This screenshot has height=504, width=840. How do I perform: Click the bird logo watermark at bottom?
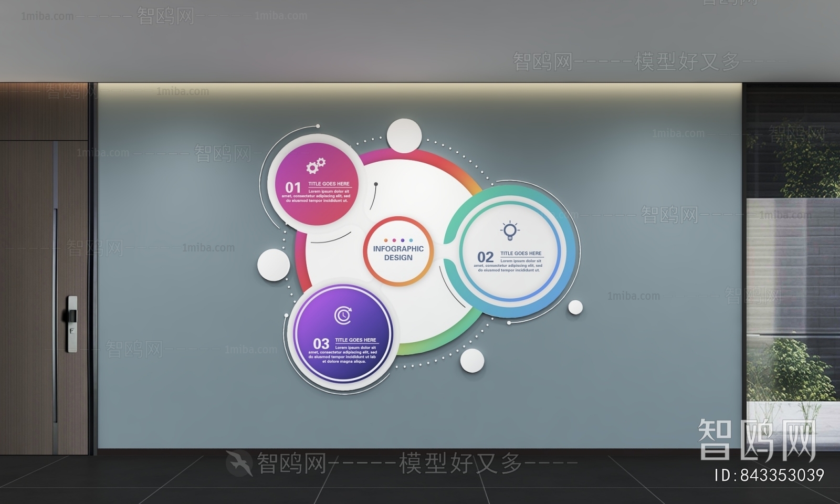pos(239,463)
